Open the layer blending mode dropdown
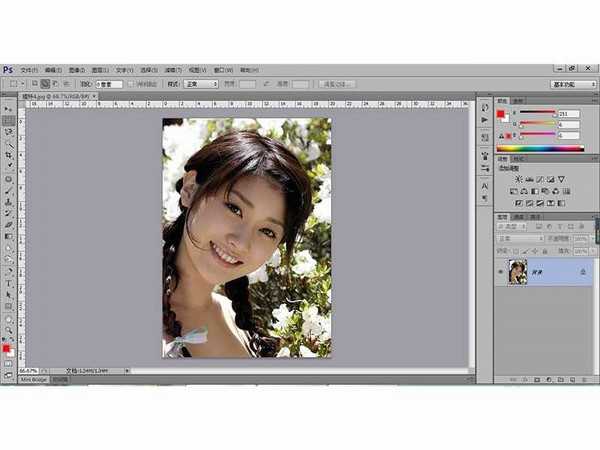The height and width of the screenshot is (450, 600). (x=520, y=239)
